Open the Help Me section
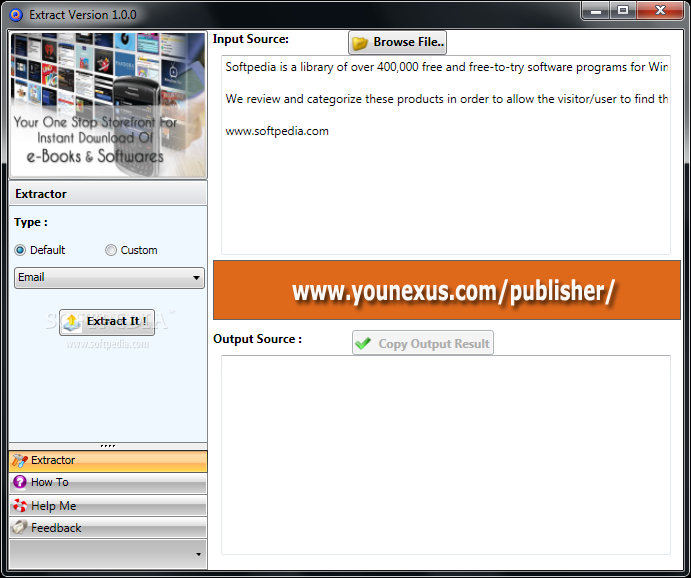This screenshot has height=578, width=691. click(x=108, y=505)
